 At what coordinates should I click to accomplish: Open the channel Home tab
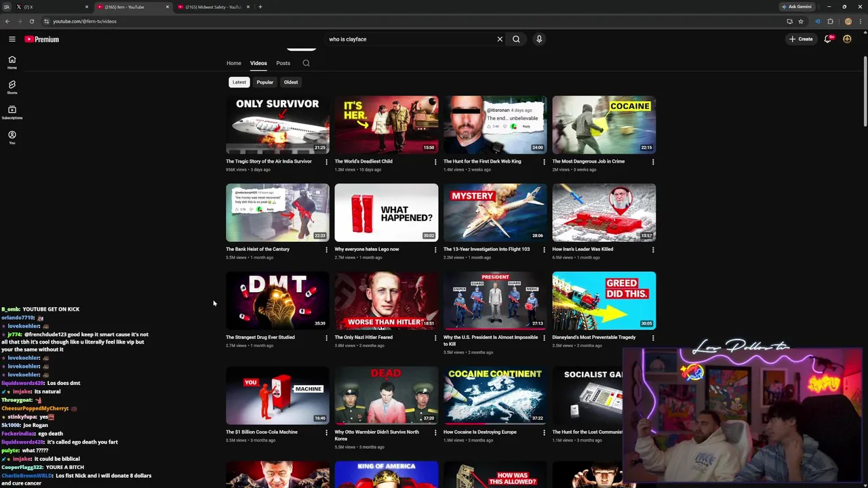234,63
